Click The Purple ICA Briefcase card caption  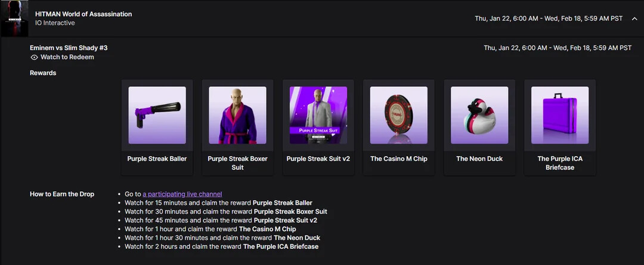pyautogui.click(x=559, y=163)
